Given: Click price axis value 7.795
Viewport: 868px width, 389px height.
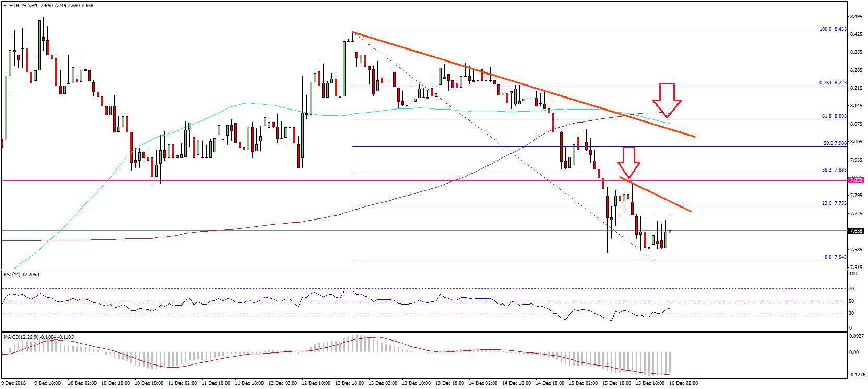Looking at the screenshot, I should [856, 196].
